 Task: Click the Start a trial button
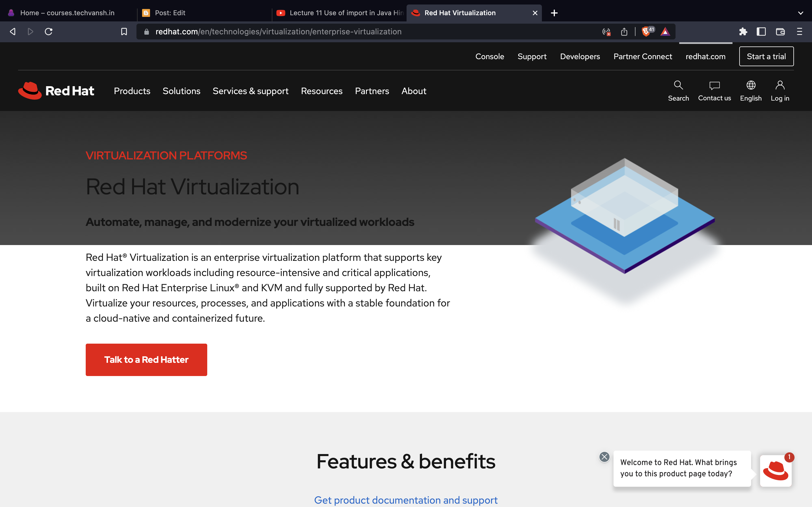point(766,56)
